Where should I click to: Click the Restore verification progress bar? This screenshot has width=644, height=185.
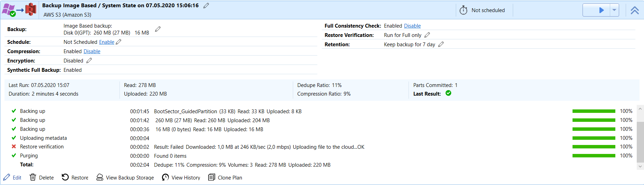click(594, 147)
